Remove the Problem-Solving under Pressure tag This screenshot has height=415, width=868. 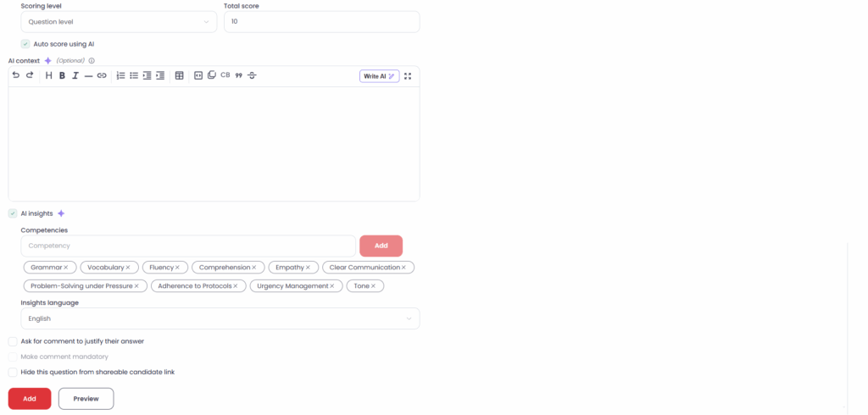point(136,286)
